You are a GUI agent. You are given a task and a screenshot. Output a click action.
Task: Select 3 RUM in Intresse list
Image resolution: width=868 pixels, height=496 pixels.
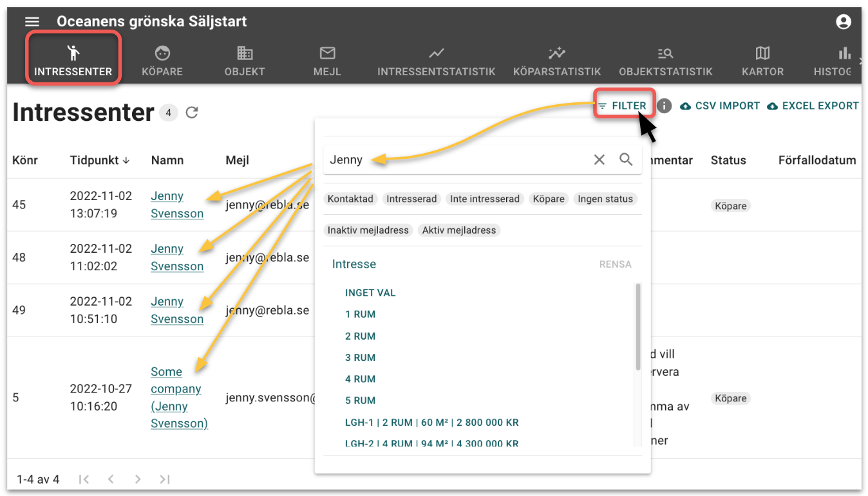360,358
